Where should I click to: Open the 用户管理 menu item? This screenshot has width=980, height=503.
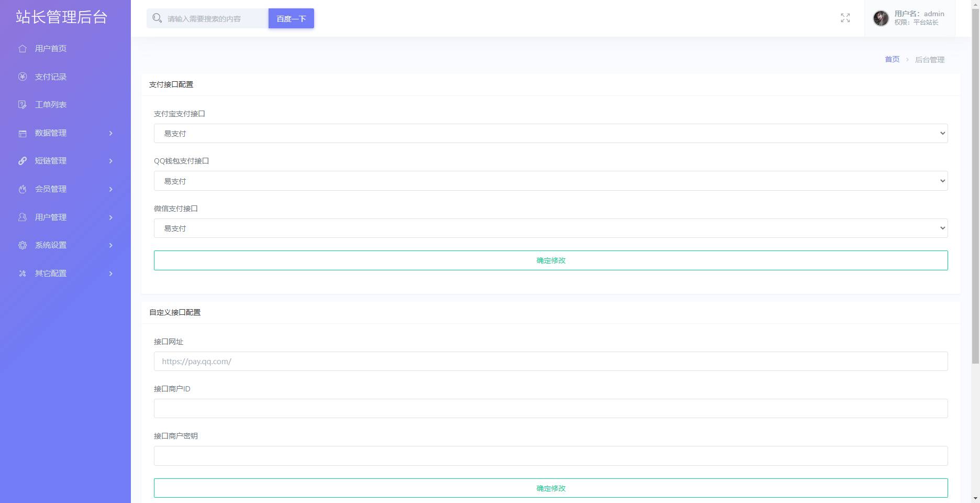(51, 217)
